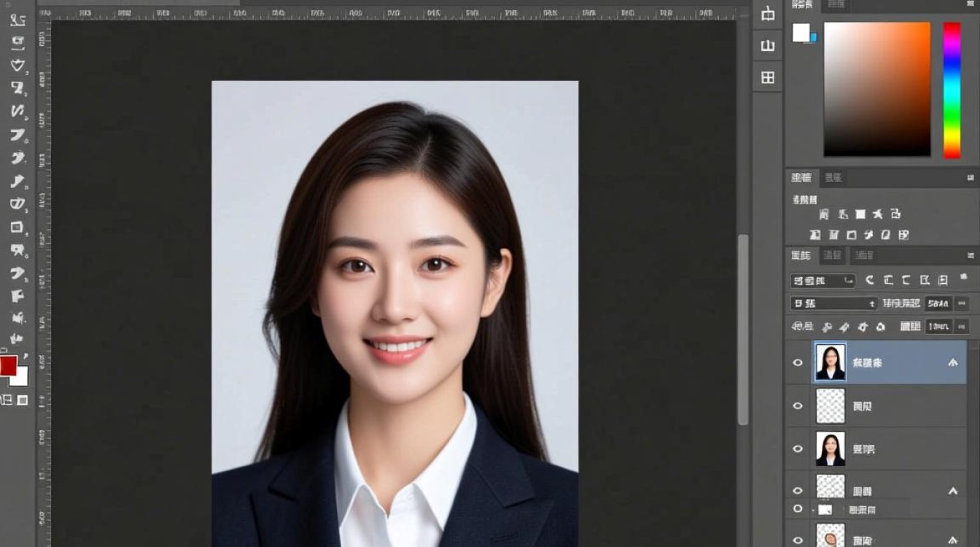This screenshot has width=980, height=547.
Task: Click the layer opacity value field
Action: coord(938,303)
